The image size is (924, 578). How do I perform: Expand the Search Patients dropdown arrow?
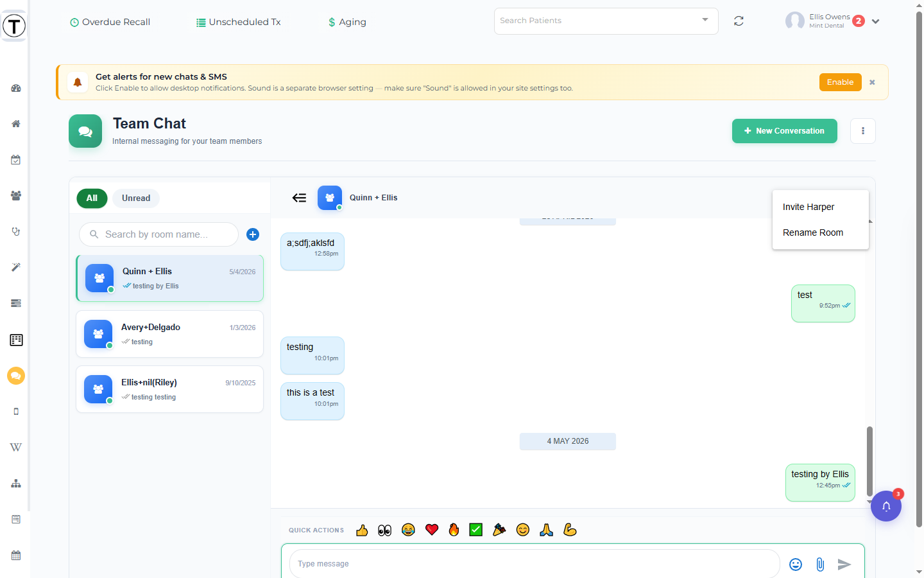coord(705,20)
